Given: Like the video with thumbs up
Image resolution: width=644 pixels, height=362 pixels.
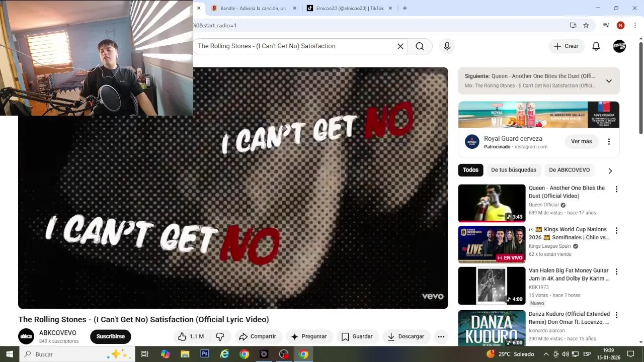Looking at the screenshot, I should [191, 336].
